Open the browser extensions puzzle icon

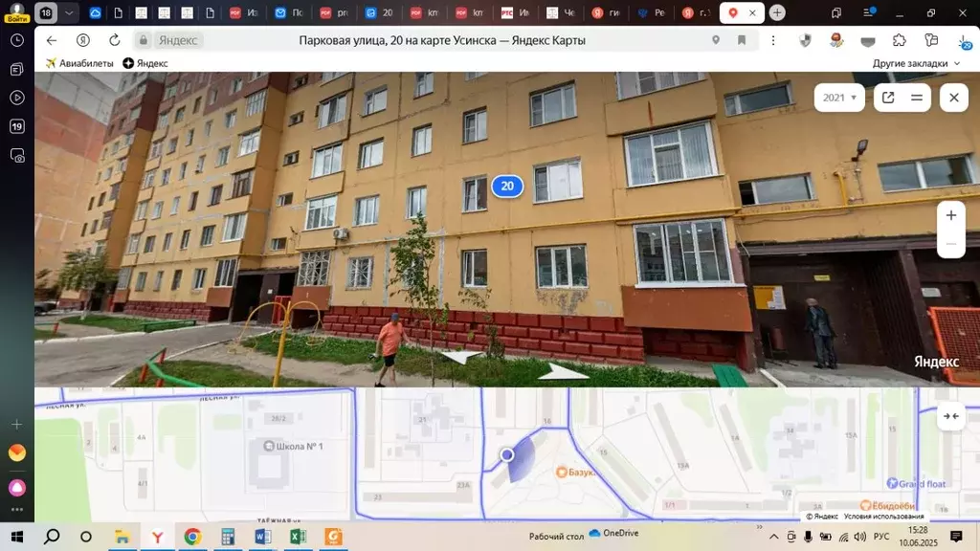tap(900, 40)
